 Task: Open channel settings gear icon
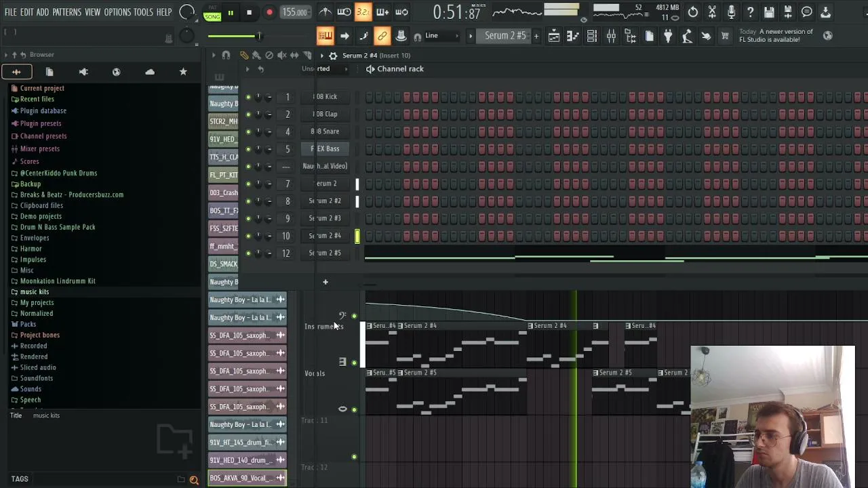coord(333,56)
